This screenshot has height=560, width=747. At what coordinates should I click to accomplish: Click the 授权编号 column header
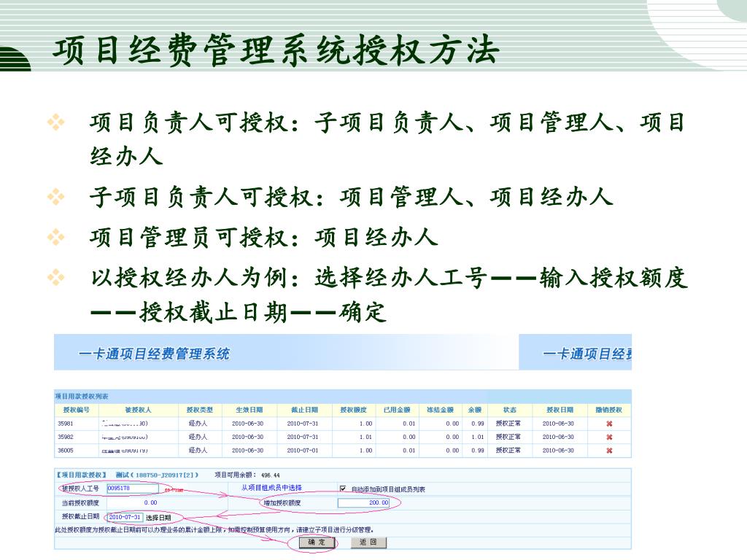point(76,410)
